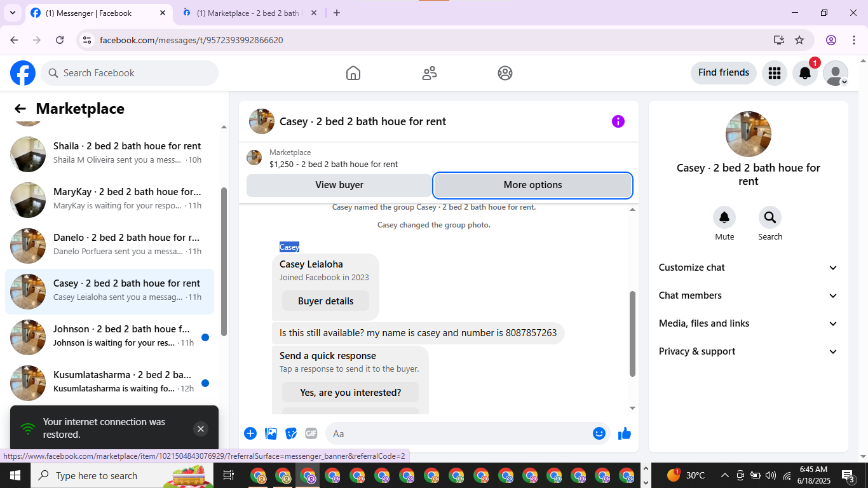Expand Privacy & support section
This screenshot has width=868, height=488.
tap(749, 351)
